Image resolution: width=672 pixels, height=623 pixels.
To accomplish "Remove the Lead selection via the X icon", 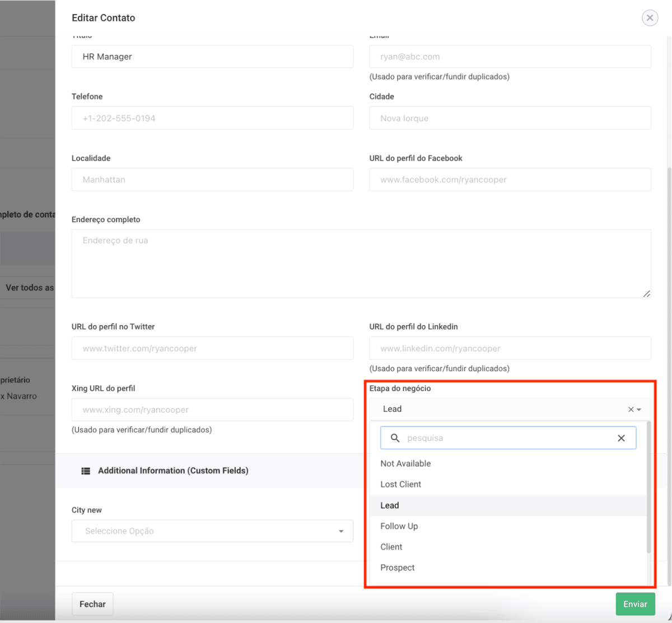I will point(631,409).
